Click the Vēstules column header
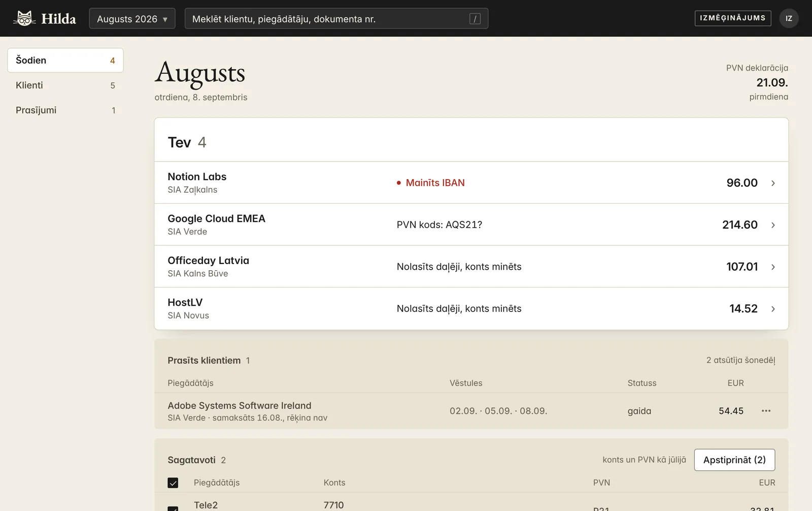The height and width of the screenshot is (511, 812). click(x=466, y=383)
